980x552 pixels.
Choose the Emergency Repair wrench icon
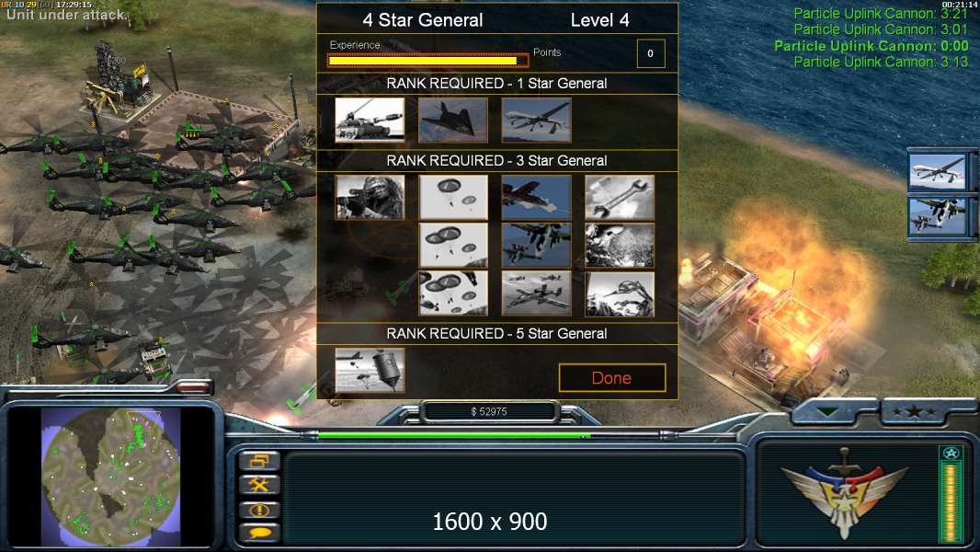click(620, 197)
